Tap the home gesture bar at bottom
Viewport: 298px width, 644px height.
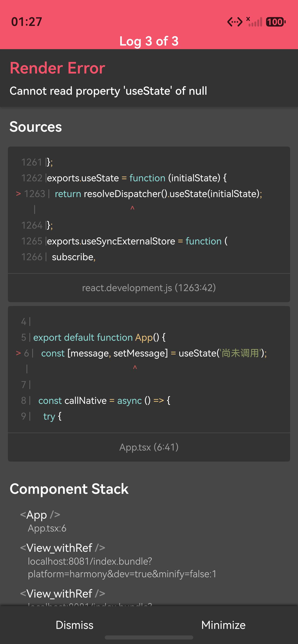tap(149, 637)
